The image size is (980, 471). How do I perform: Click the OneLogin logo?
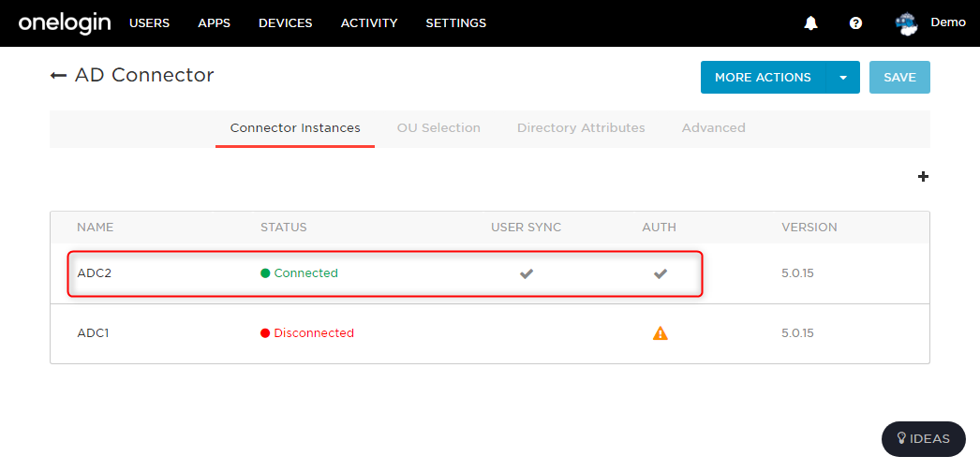point(65,23)
